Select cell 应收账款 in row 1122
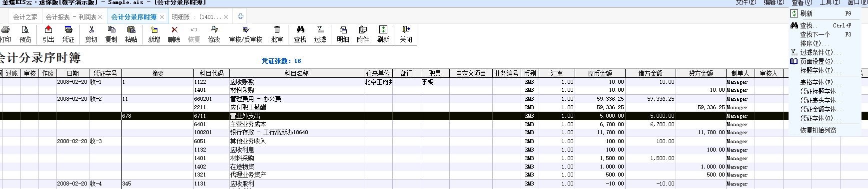The image size is (868, 189). coord(296,82)
